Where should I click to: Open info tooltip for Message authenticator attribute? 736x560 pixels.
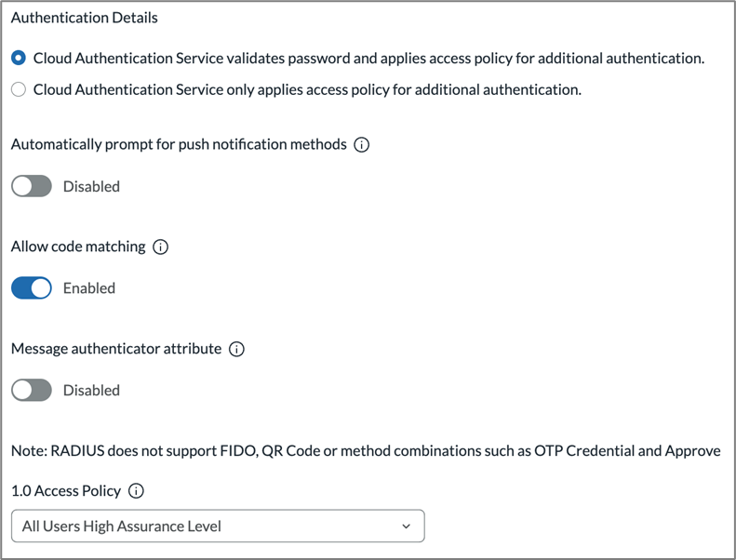[x=236, y=350]
